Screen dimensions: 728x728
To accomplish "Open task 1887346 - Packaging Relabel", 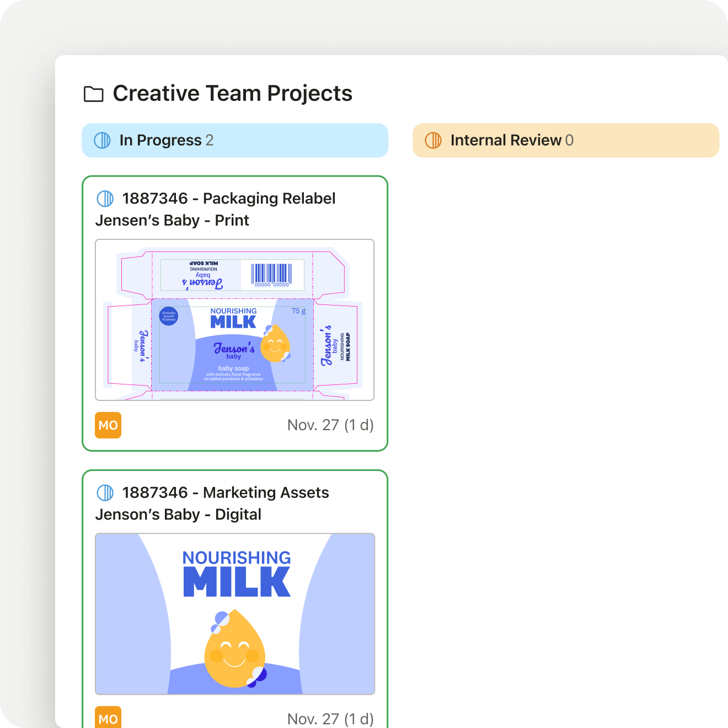I will [x=229, y=199].
